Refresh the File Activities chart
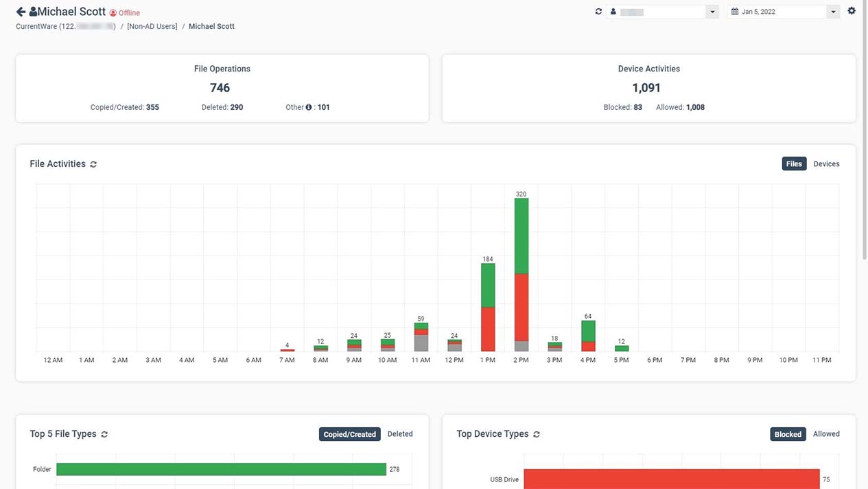 click(93, 164)
